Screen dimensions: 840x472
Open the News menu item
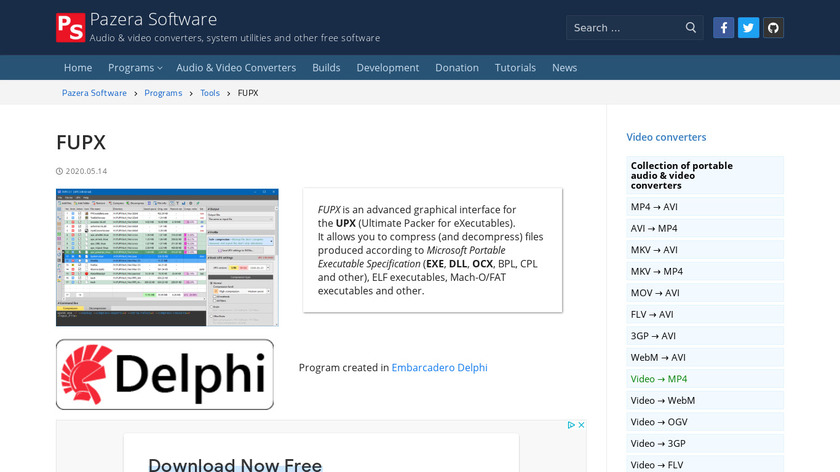point(565,68)
